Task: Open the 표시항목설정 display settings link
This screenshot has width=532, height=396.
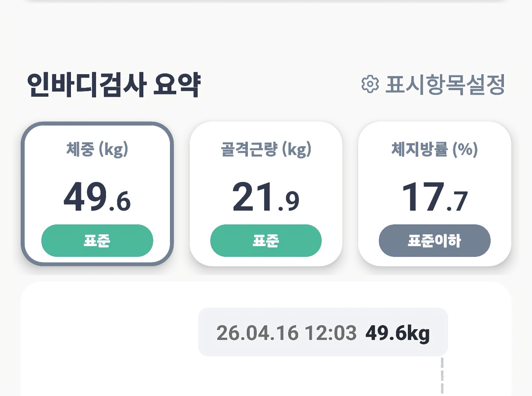Action: tap(445, 85)
